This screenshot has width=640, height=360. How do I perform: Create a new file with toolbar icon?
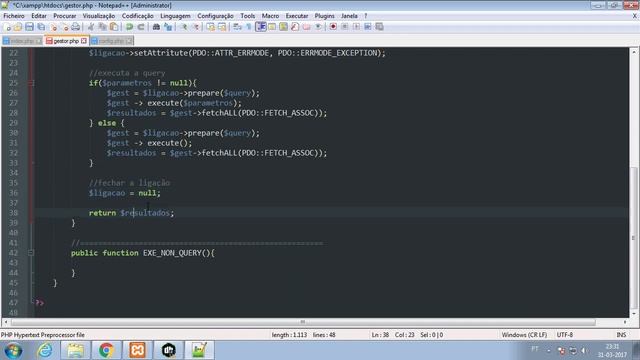coord(7,27)
